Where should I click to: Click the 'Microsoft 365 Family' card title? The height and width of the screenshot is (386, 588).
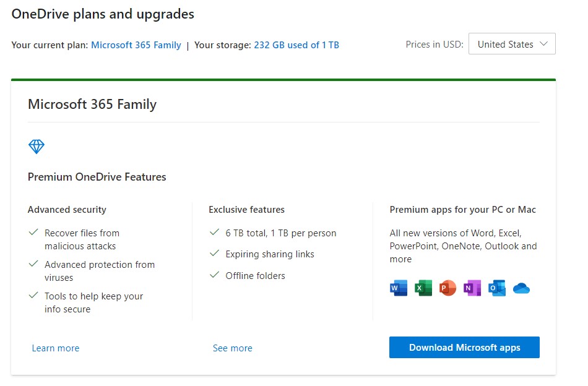point(92,104)
